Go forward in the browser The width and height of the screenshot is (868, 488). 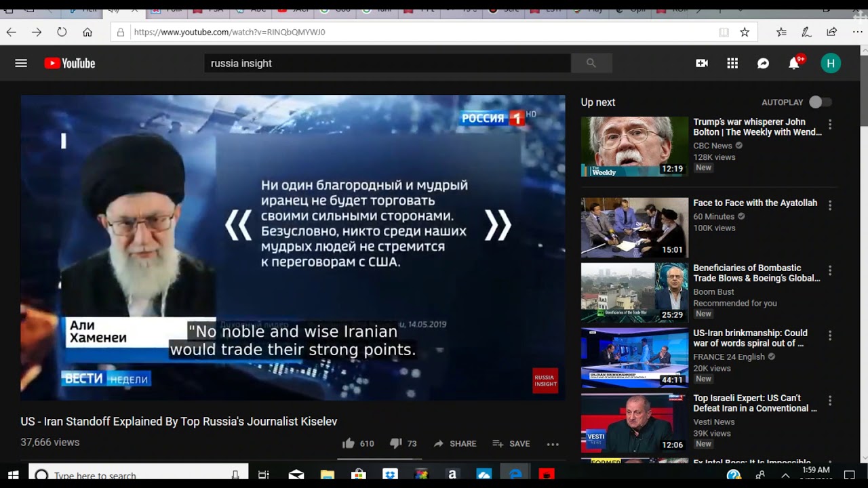point(37,32)
